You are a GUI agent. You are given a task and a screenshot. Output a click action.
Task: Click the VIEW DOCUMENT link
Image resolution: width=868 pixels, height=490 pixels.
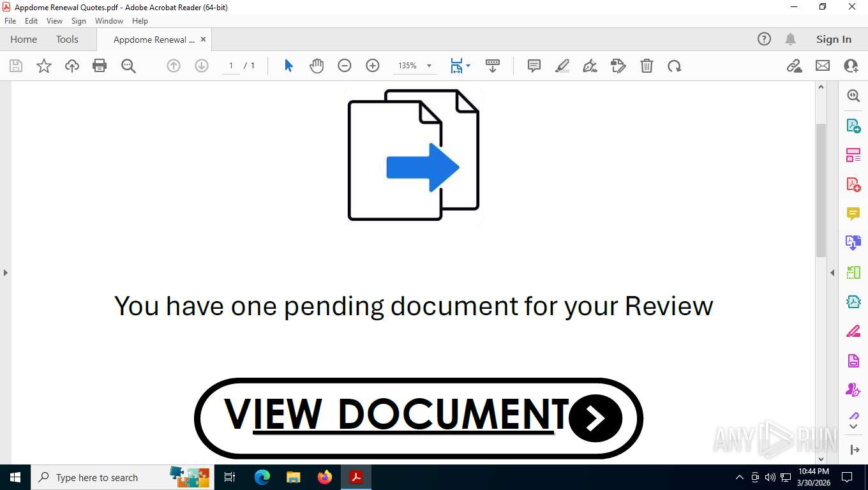pyautogui.click(x=396, y=413)
